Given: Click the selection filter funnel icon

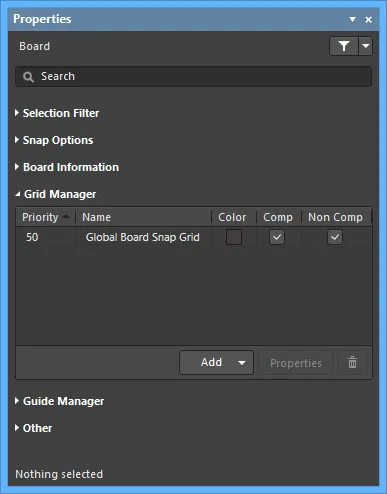Looking at the screenshot, I should (344, 46).
